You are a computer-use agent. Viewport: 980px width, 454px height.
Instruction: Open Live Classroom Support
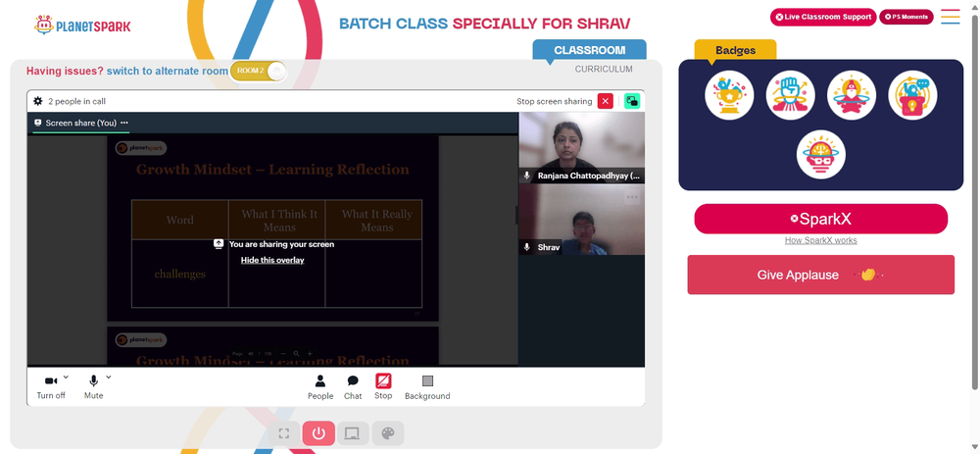(x=823, y=17)
